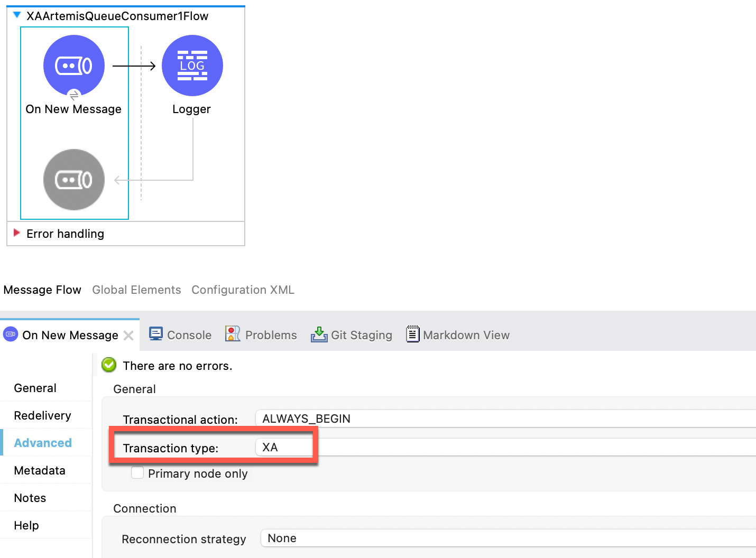
Task: Select the On New Message source icon
Action: click(74, 66)
